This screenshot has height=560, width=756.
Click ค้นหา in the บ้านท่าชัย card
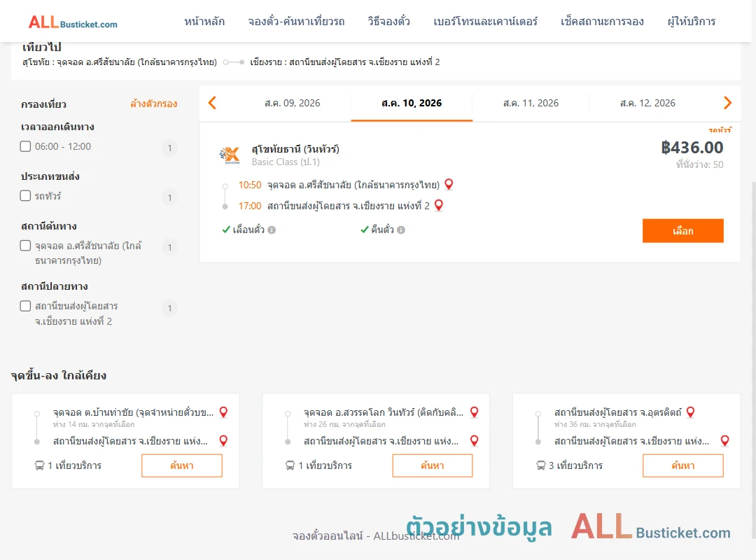pyautogui.click(x=182, y=465)
